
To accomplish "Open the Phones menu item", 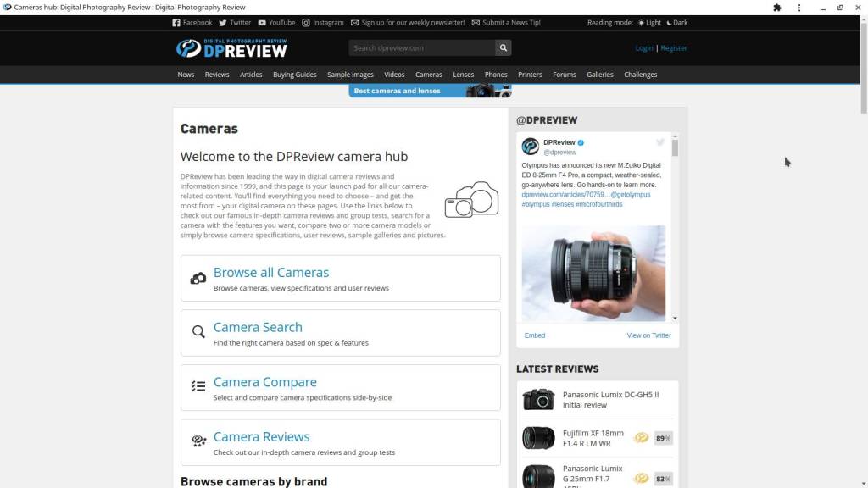I will (x=496, y=75).
